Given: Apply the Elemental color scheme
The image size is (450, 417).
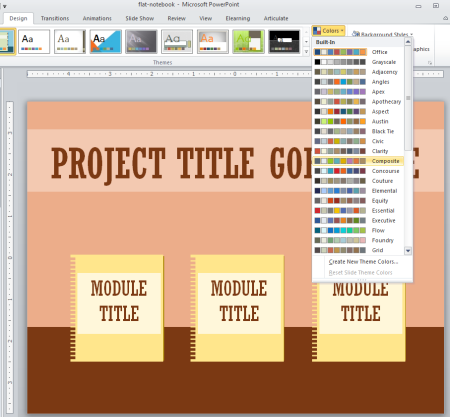Looking at the screenshot, I should pos(359,191).
